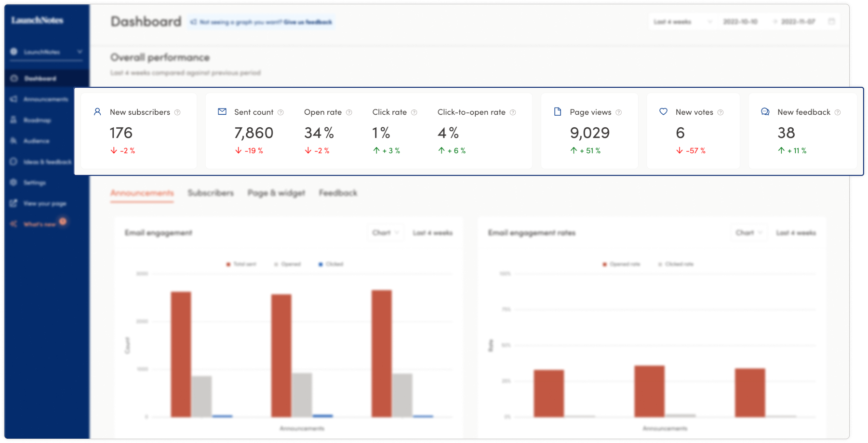Click the Give us feedback link

307,22
